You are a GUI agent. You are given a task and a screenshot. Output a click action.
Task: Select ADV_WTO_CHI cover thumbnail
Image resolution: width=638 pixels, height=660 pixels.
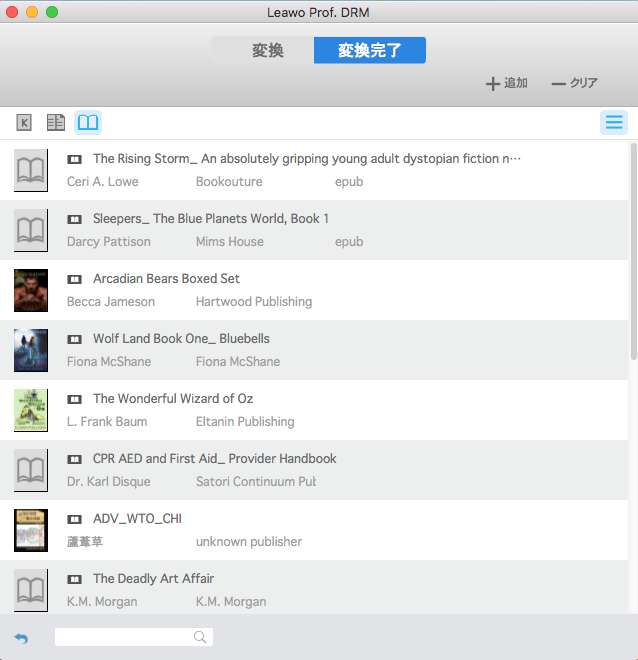[x=31, y=530]
